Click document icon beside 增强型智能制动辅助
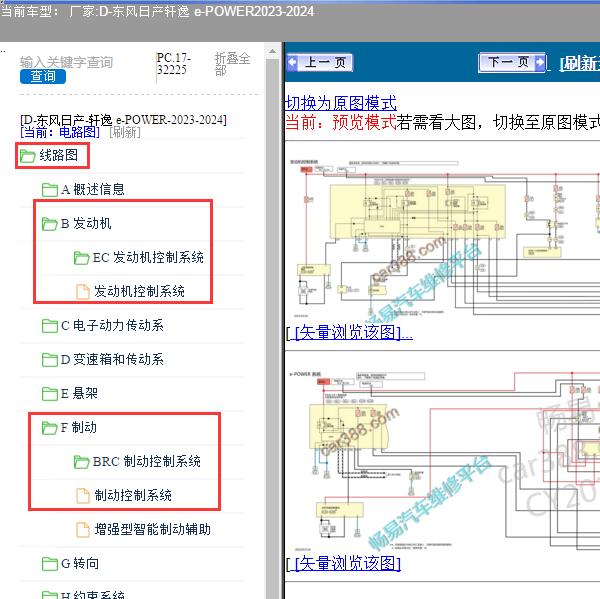Image resolution: width=600 pixels, height=599 pixels. pos(83,530)
